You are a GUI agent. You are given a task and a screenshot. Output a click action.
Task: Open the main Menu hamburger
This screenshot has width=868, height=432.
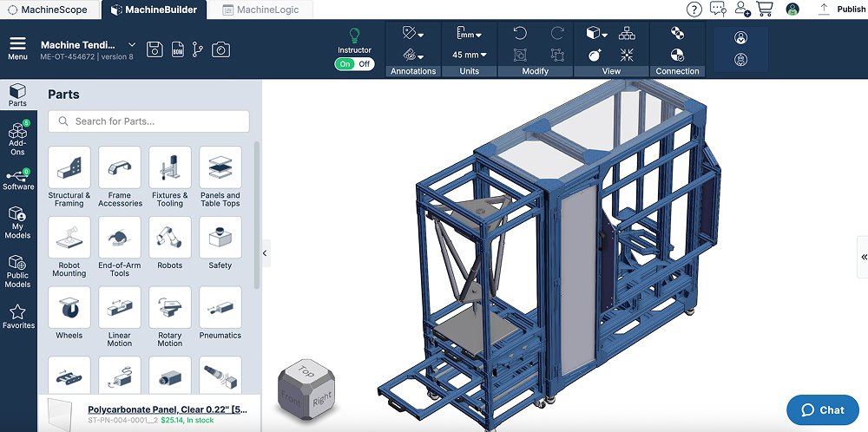(x=17, y=49)
